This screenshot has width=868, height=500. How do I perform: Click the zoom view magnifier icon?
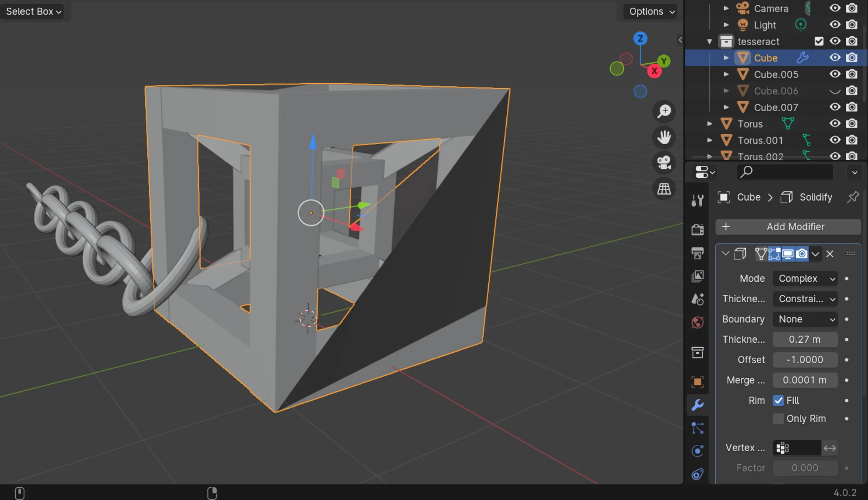click(664, 111)
